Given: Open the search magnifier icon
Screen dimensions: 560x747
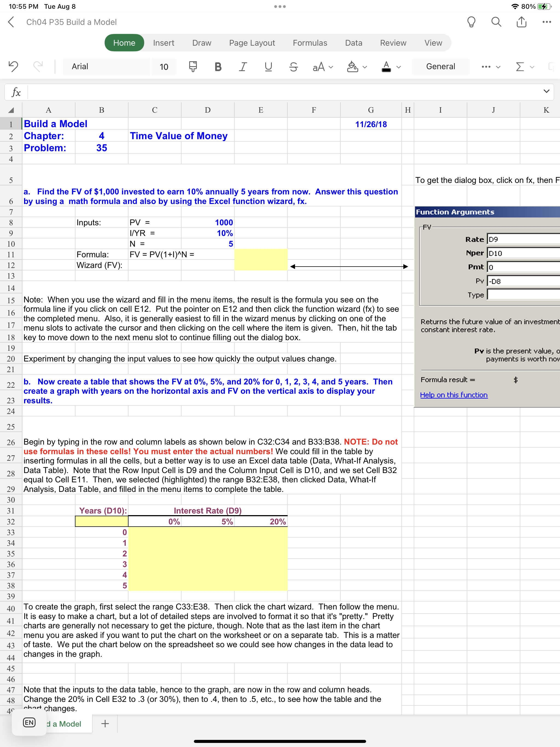Looking at the screenshot, I should [496, 22].
